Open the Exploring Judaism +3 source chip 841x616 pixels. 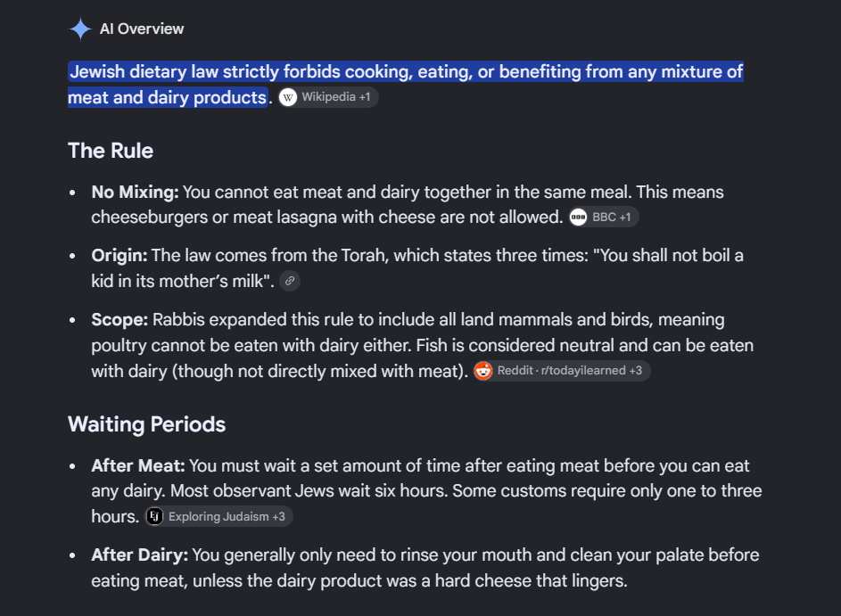tap(218, 516)
